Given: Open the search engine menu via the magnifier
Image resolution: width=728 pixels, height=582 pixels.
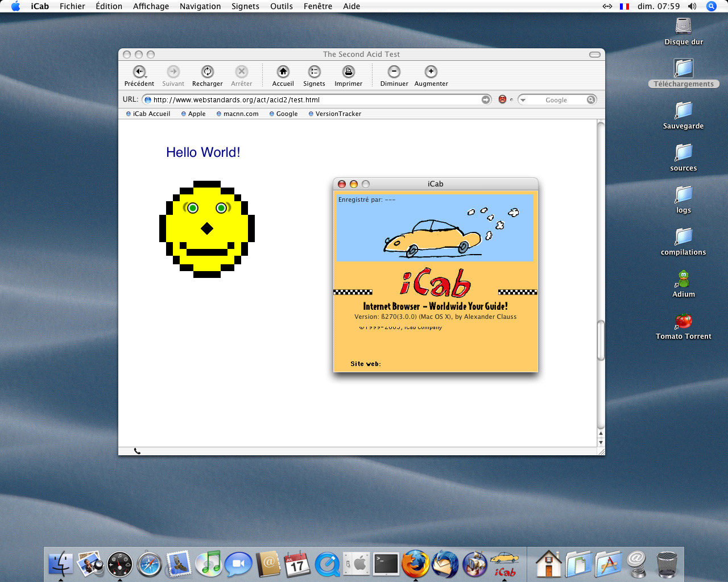Looking at the screenshot, I should click(x=591, y=99).
